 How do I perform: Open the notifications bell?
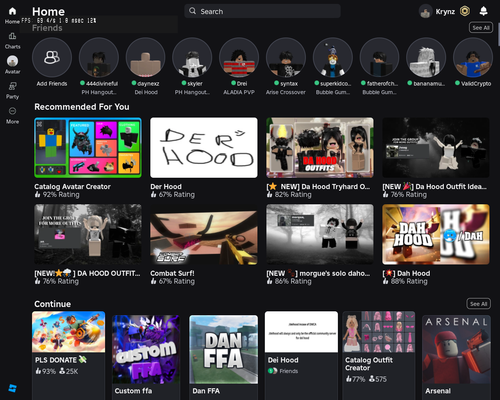[x=483, y=11]
